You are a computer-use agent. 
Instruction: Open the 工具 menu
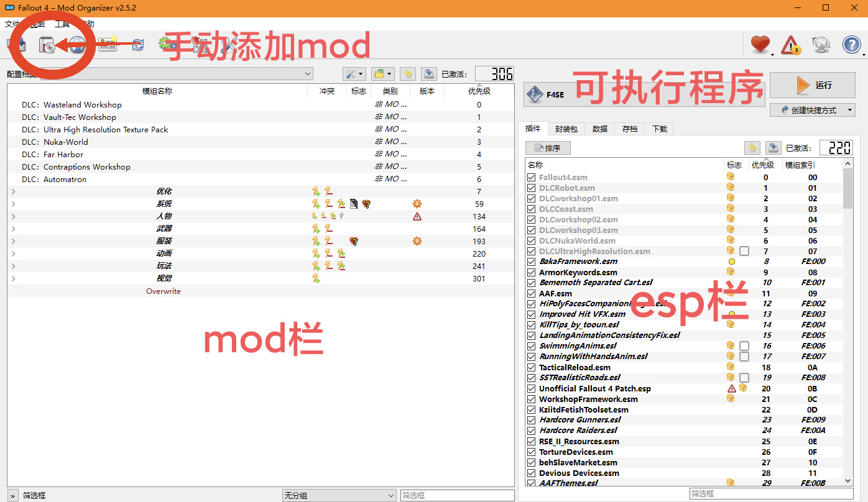62,24
